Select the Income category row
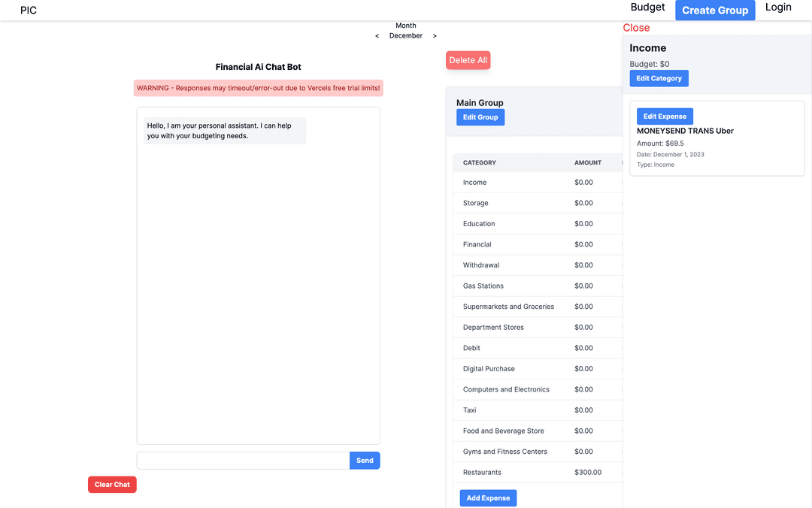Viewport: 812px width, 508px height. (x=474, y=183)
